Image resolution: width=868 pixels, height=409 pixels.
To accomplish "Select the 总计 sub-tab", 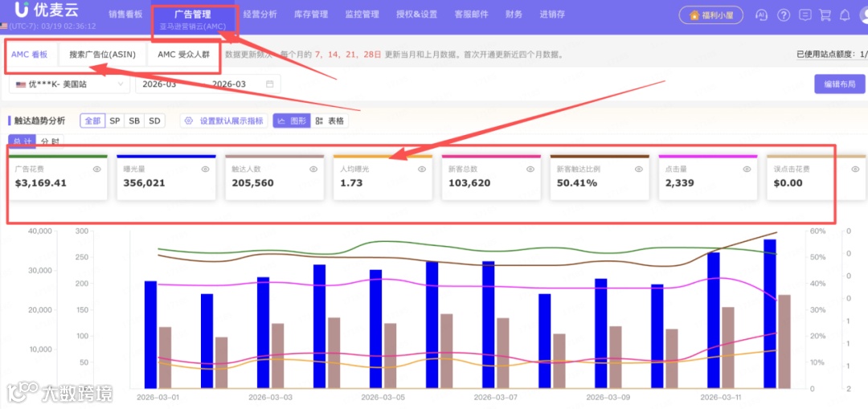I will [x=23, y=141].
